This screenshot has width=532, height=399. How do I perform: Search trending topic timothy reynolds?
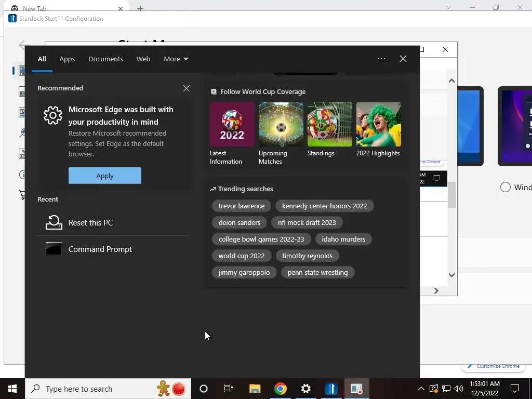click(x=307, y=256)
